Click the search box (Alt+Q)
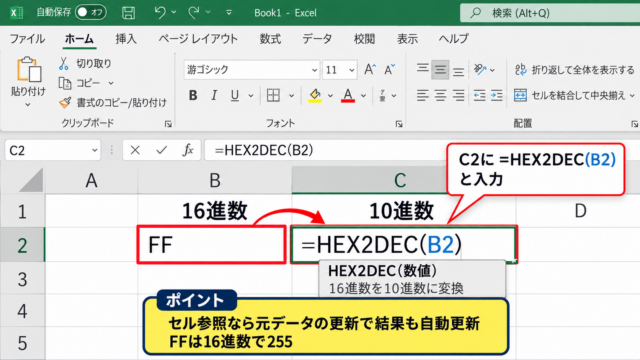Screen dimensions: 640x360 (x=550, y=13)
